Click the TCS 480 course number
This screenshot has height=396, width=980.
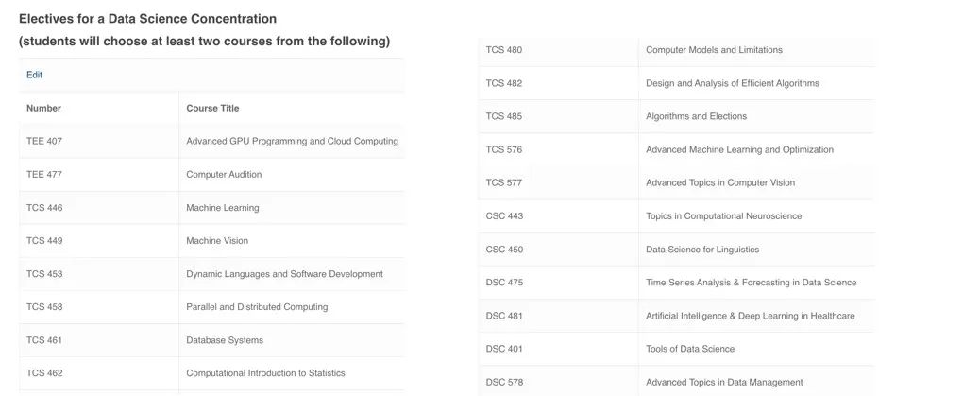click(x=504, y=50)
